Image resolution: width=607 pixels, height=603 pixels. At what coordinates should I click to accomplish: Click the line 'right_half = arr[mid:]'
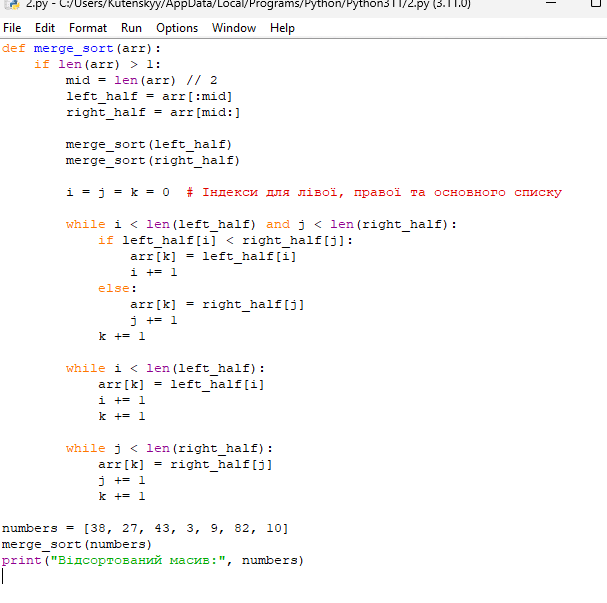(153, 113)
